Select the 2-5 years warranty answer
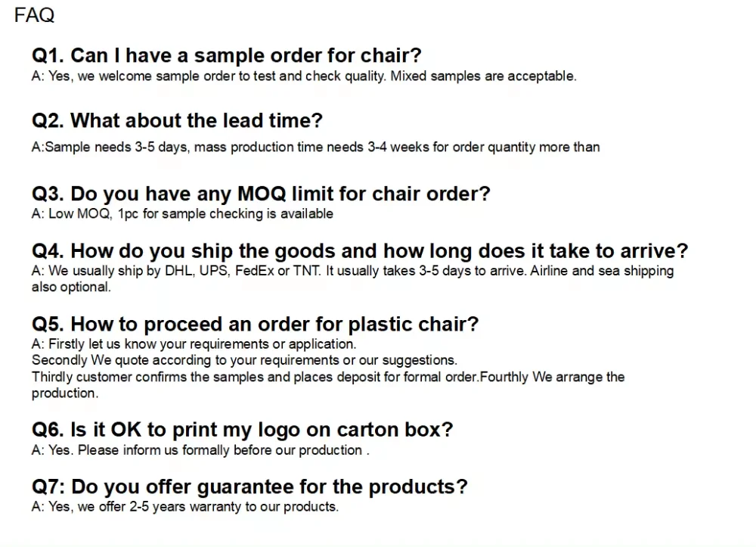756x547 pixels. (184, 507)
